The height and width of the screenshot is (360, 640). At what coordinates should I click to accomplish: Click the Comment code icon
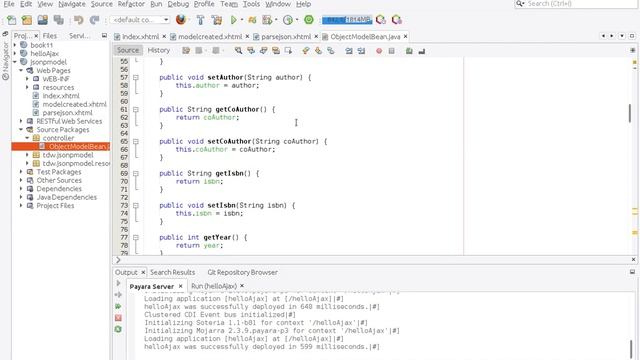point(409,51)
